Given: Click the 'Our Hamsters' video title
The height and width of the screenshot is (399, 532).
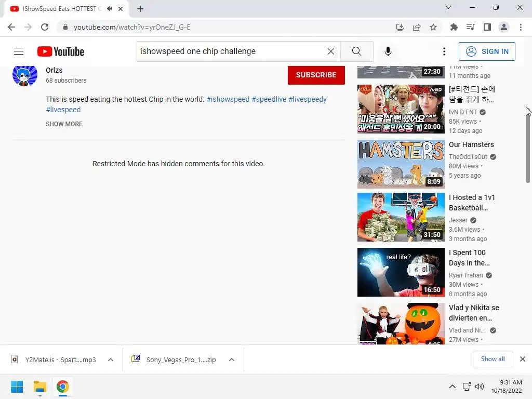Looking at the screenshot, I should 471,144.
